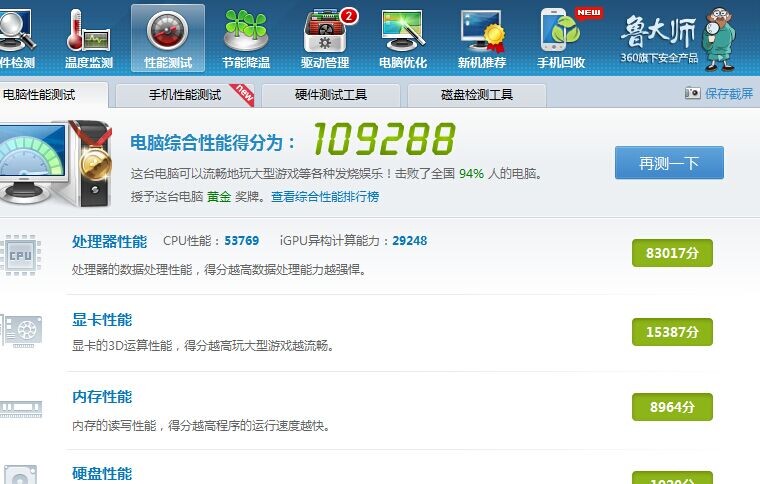This screenshot has height=484, width=760.
Task: Open the 驱动管理 driver icon
Action: (325, 31)
